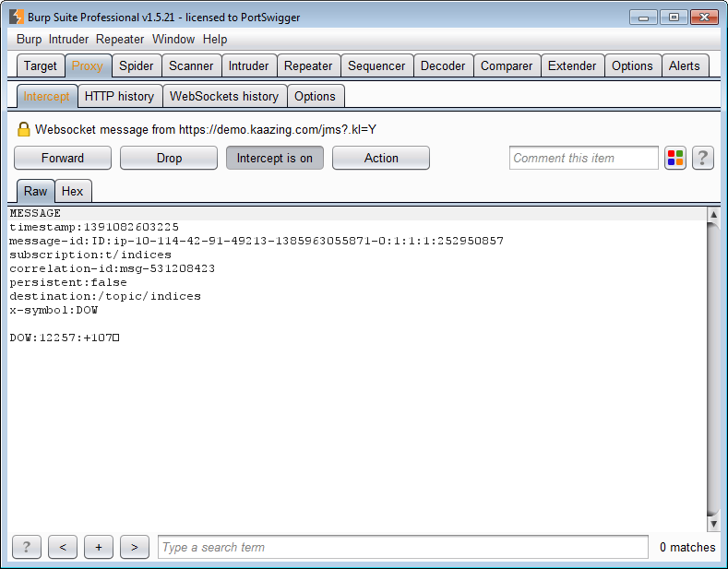Click the message editor scroll up arrow
This screenshot has height=569, width=728.
[713, 214]
